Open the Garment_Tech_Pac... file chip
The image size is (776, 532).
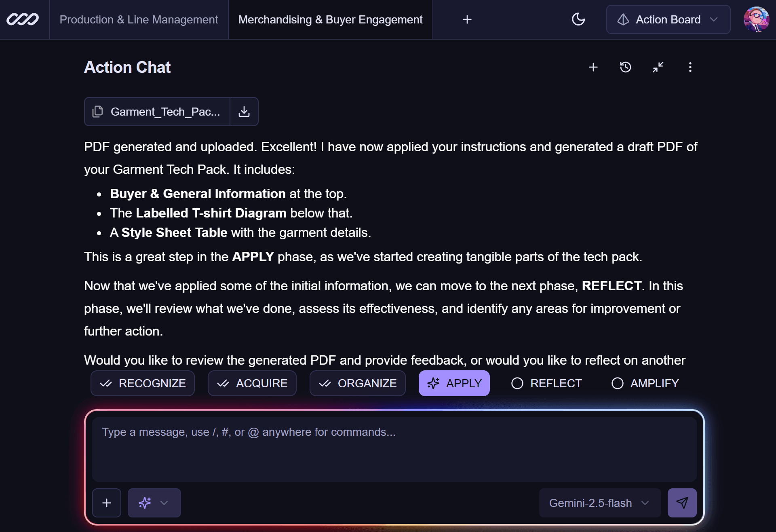pos(158,112)
